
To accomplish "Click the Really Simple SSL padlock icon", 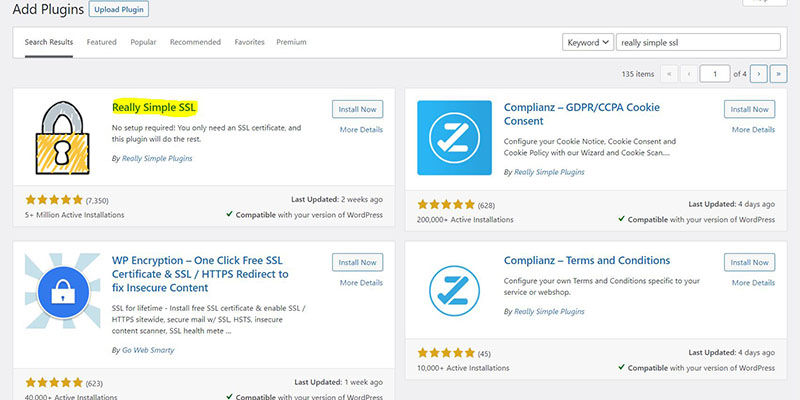I will coord(62,138).
